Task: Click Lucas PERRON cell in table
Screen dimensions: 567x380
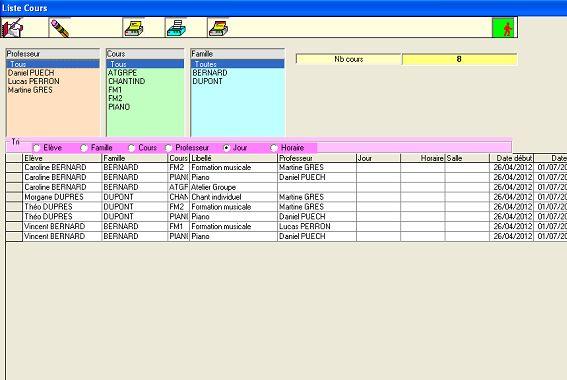Action: point(317,226)
